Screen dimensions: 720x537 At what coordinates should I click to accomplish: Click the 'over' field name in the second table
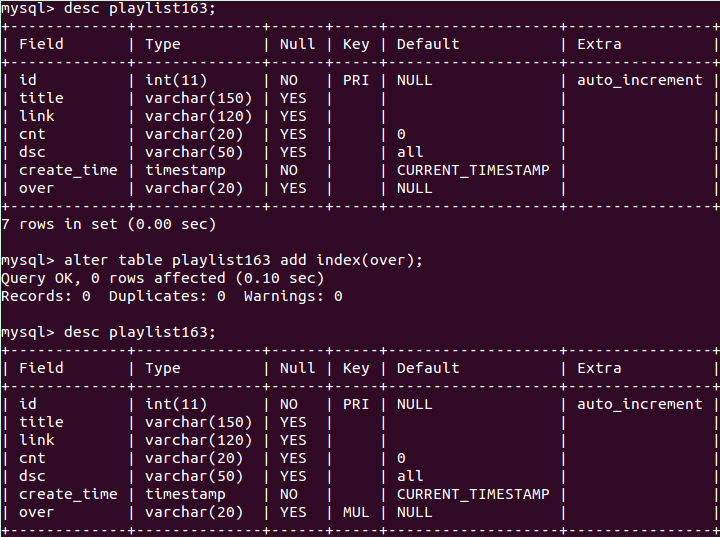pos(36,512)
